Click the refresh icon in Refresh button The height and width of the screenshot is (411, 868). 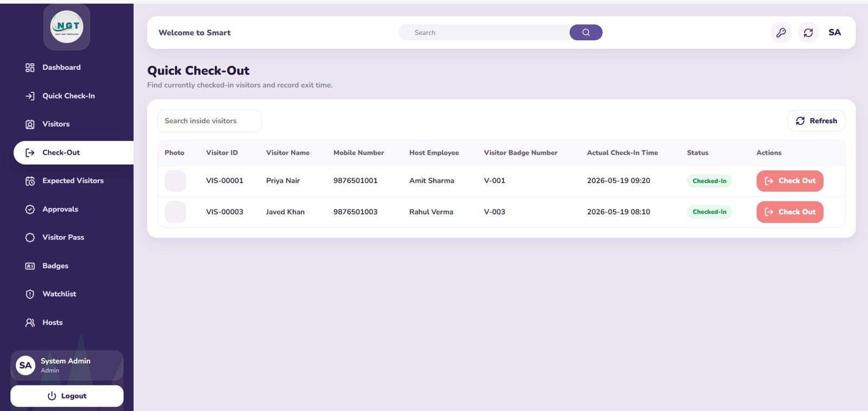[800, 121]
